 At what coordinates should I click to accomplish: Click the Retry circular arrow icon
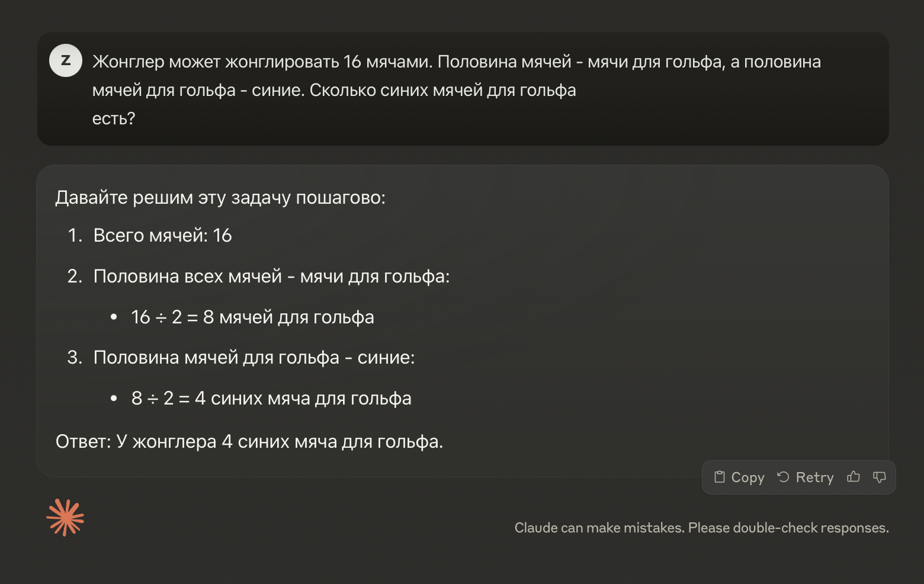783,477
